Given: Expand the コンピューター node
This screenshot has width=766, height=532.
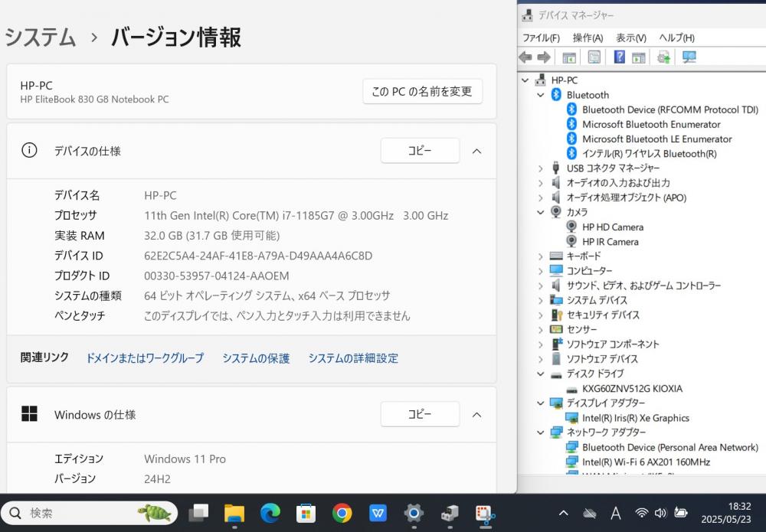Looking at the screenshot, I should point(540,271).
